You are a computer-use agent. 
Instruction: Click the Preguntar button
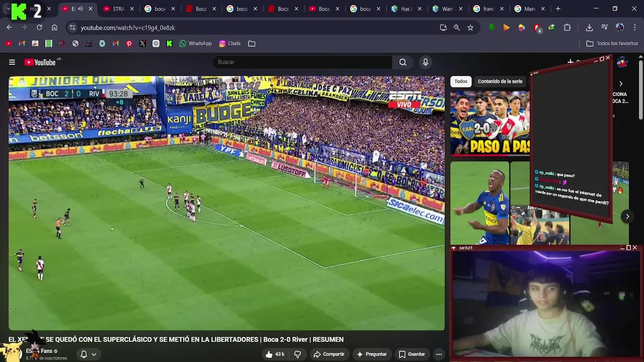(371, 354)
